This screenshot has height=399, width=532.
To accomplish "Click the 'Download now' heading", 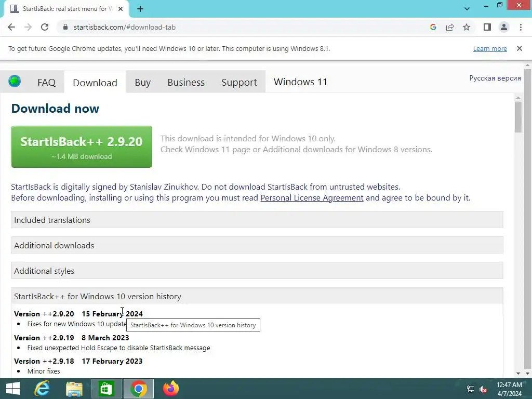I will pyautogui.click(x=55, y=109).
